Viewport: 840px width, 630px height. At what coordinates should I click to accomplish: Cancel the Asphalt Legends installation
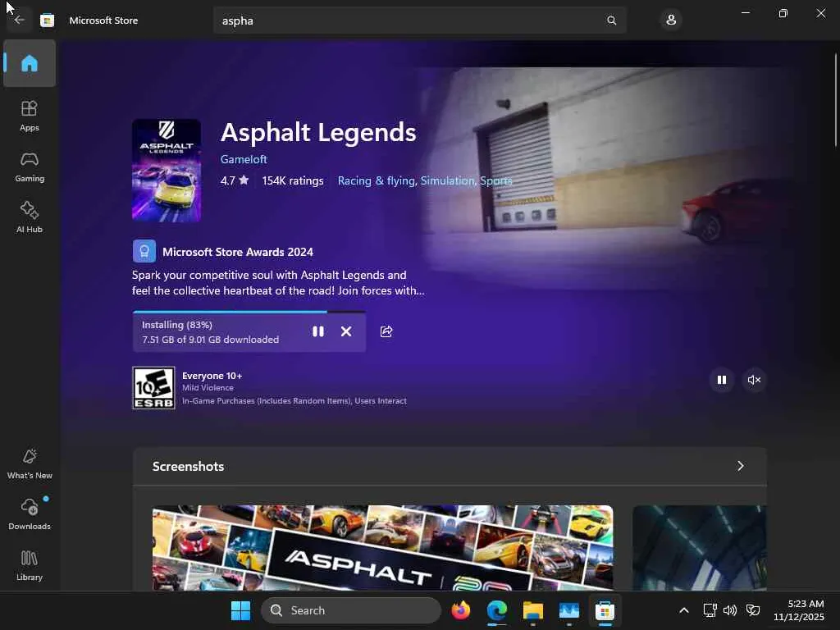(x=346, y=331)
